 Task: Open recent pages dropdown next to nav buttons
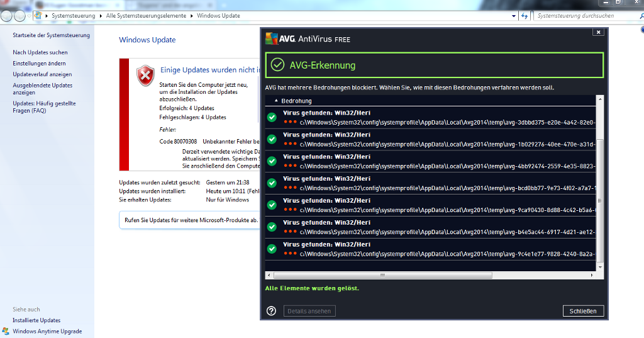[29, 16]
